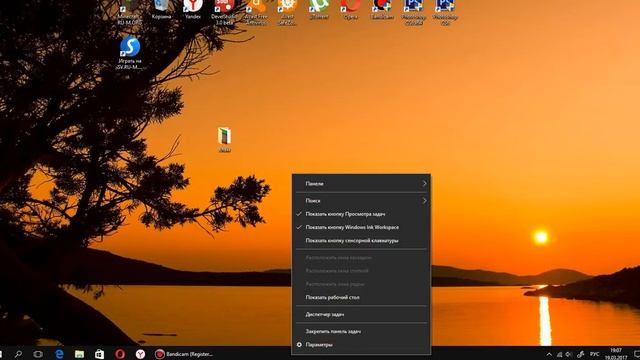This screenshot has height=360, width=640.
Task: Launch Microsoft Edge from the taskbar
Action: pyautogui.click(x=59, y=354)
